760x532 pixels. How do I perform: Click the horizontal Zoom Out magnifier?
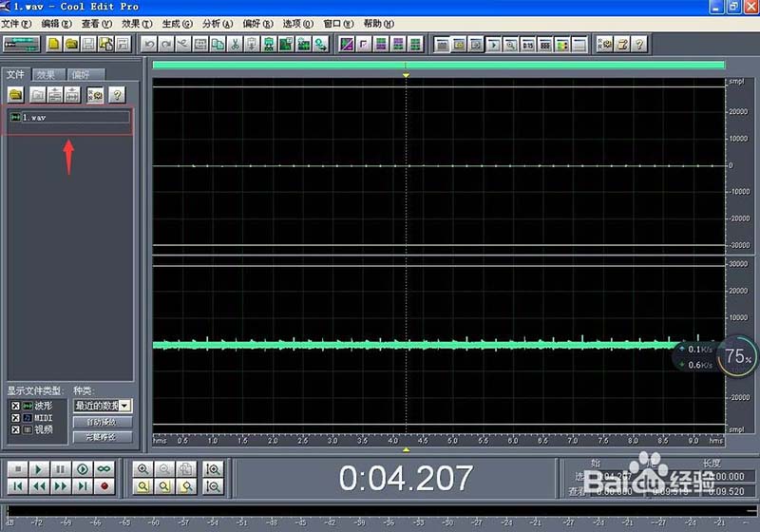[x=164, y=469]
